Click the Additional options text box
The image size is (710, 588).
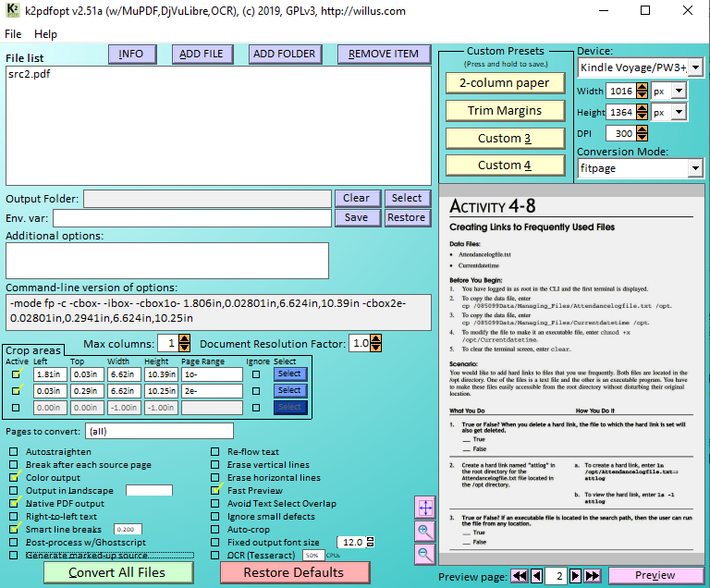167,261
